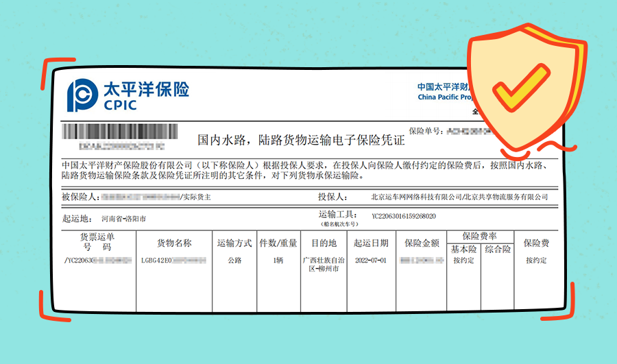Click the 保险金额 column header

(x=422, y=243)
